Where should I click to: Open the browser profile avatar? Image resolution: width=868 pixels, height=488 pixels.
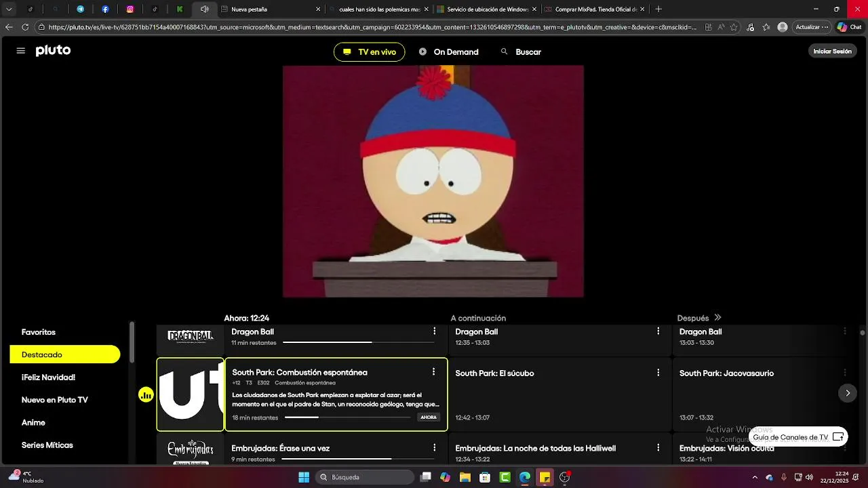click(783, 27)
